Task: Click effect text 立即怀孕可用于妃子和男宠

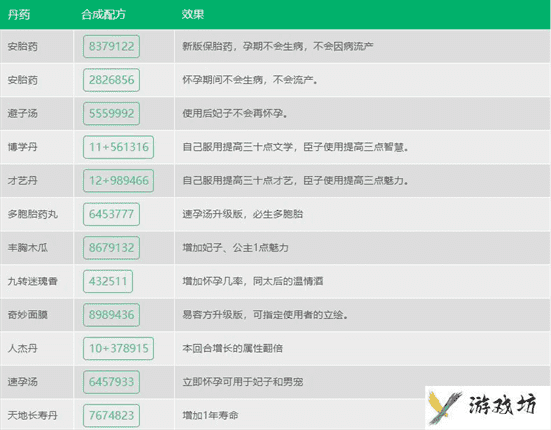Action: click(242, 382)
